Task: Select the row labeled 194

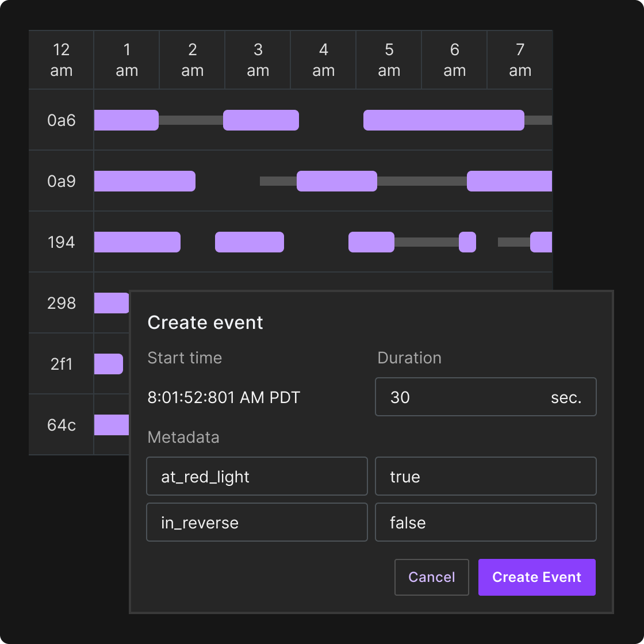Action: coord(61,242)
